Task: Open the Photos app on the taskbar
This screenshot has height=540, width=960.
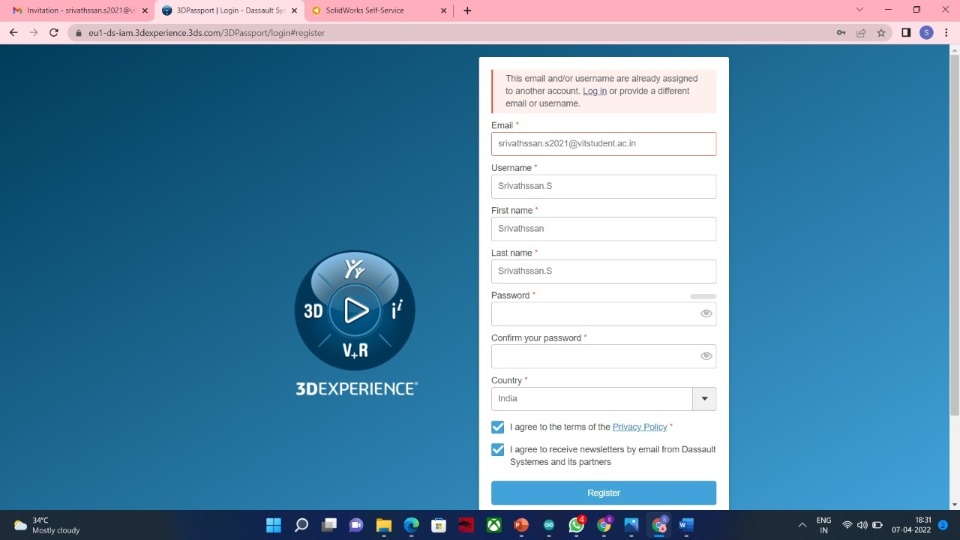Action: (x=631, y=525)
